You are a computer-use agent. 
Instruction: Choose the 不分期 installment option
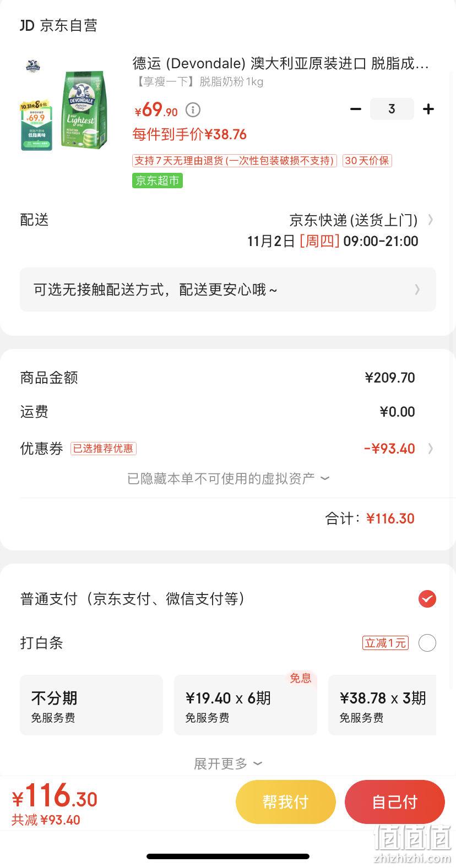tap(91, 705)
